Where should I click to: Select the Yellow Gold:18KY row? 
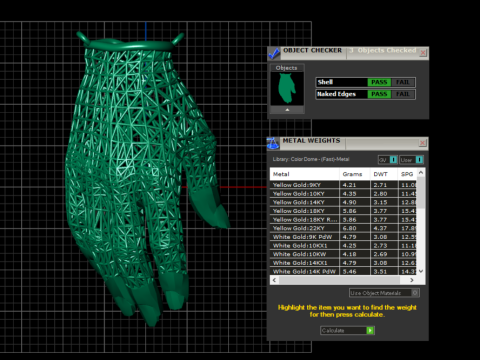[343, 211]
